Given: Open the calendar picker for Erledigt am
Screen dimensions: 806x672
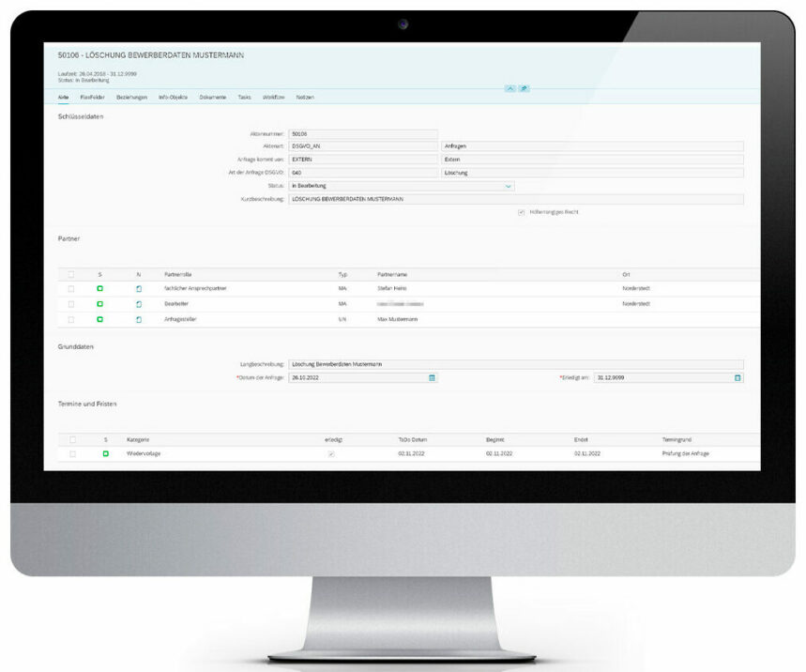Looking at the screenshot, I should (x=736, y=376).
